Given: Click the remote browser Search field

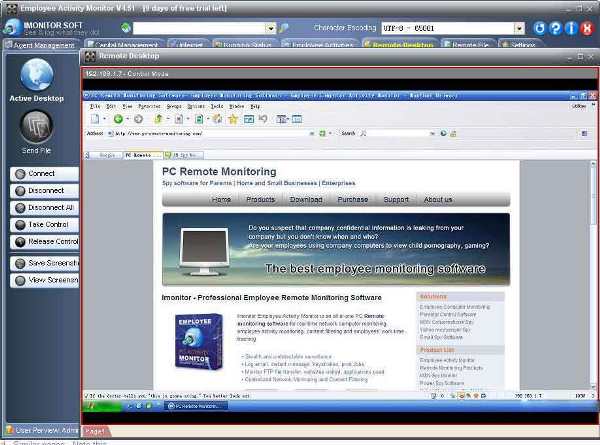Looking at the screenshot, I should (398, 133).
